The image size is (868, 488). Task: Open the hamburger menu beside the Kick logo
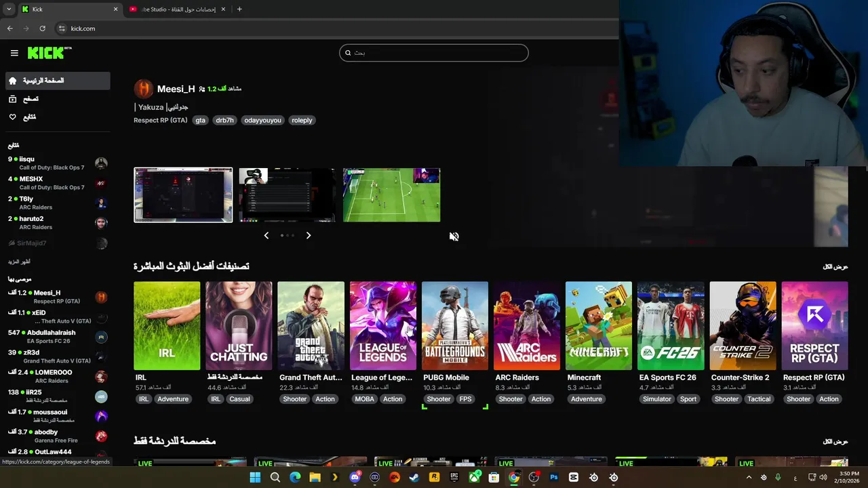(14, 53)
